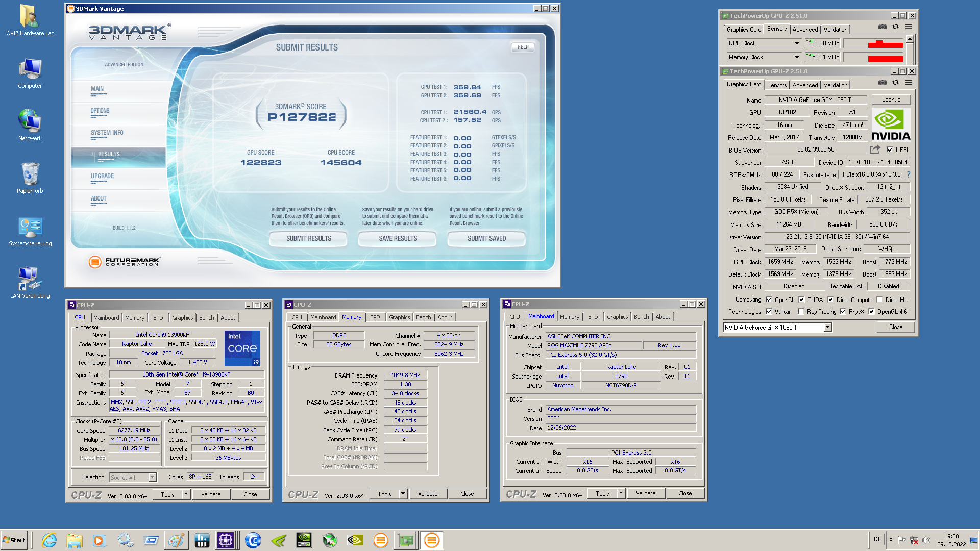Open the Bench tab in the CPU-Z CPU window
Screen dimensions: 980x551
pos(206,318)
